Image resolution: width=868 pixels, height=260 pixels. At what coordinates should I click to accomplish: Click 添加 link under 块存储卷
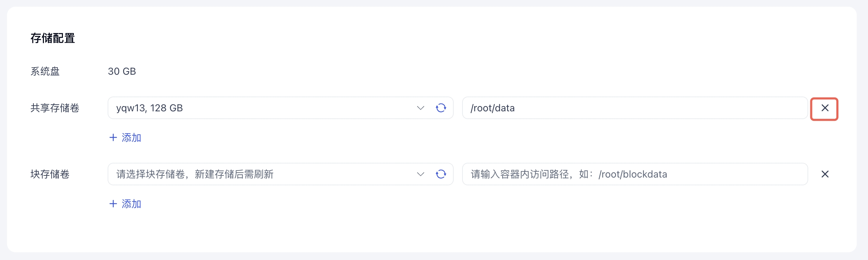click(131, 204)
